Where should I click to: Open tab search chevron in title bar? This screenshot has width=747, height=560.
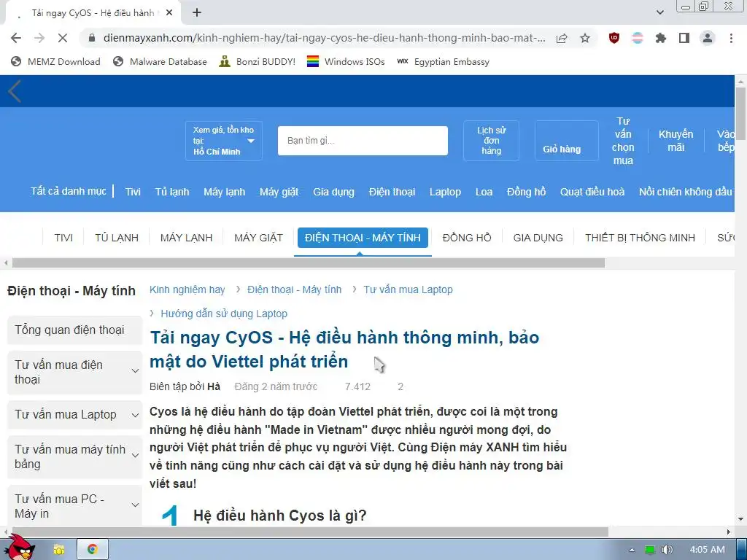(659, 12)
